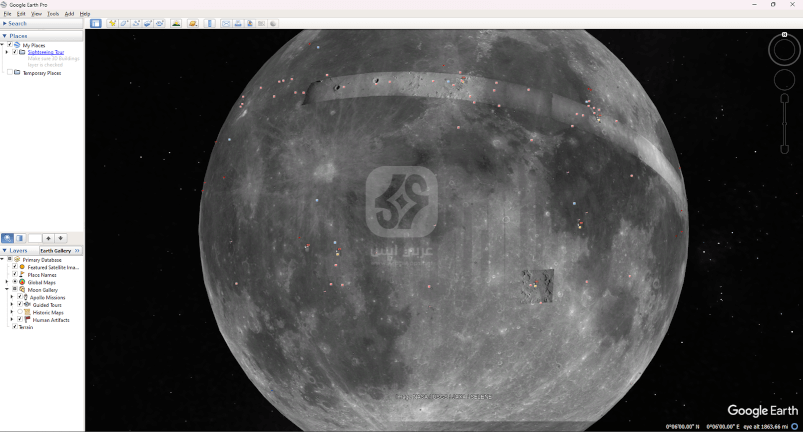Click the zoom slider on the right
The height and width of the screenshot is (432, 803).
[784, 123]
